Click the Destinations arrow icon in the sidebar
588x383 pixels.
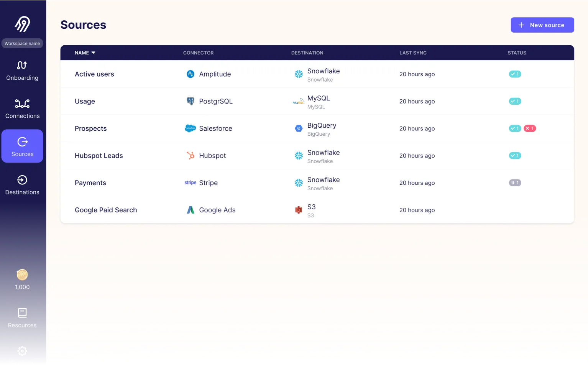tap(22, 180)
